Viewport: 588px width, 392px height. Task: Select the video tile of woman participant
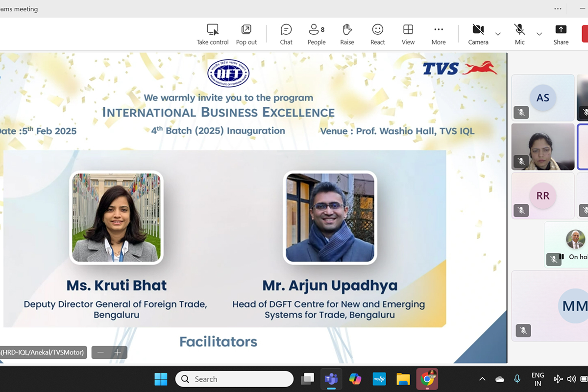tap(542, 147)
